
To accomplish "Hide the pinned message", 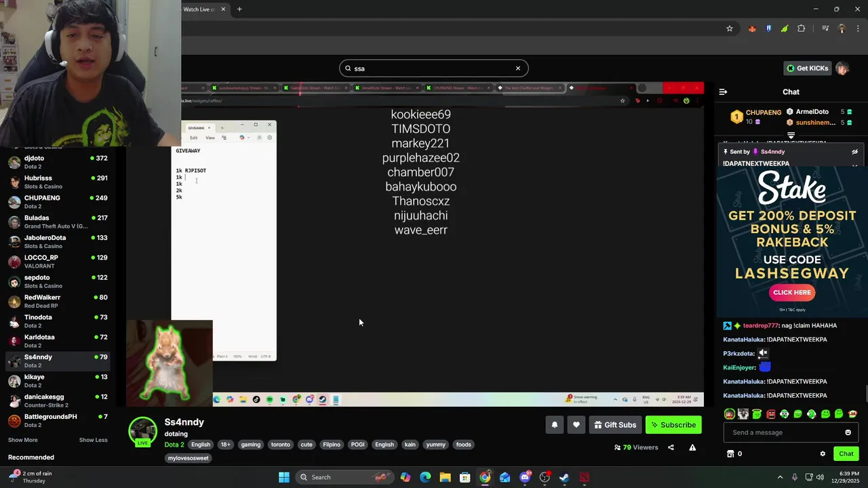I will 854,152.
